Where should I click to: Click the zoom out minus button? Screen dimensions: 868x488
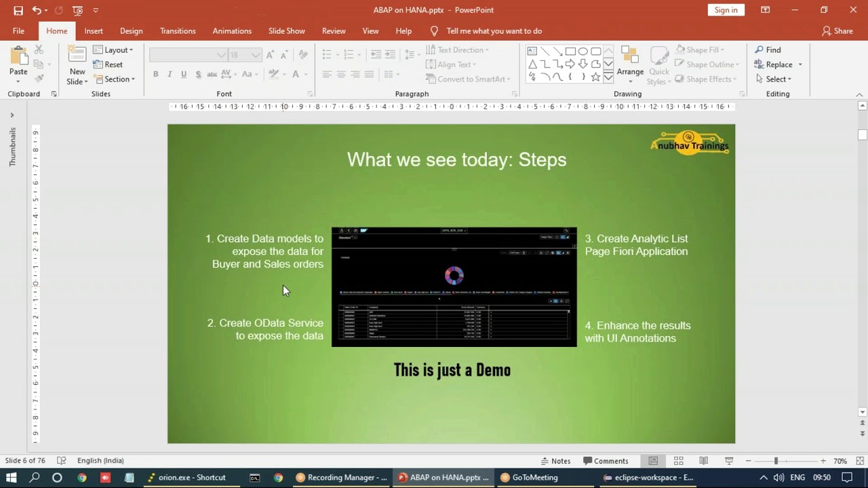(x=749, y=461)
